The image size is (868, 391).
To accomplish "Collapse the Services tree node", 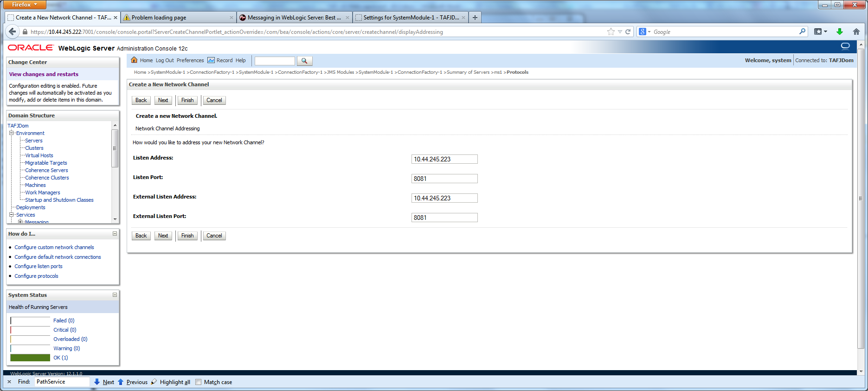I will coord(12,215).
